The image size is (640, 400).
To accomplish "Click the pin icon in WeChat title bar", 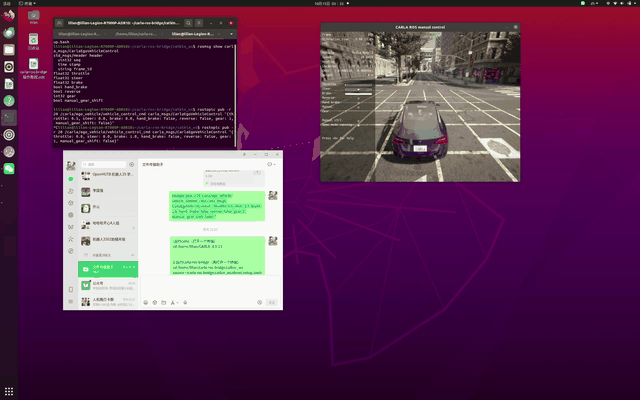I will click(244, 154).
